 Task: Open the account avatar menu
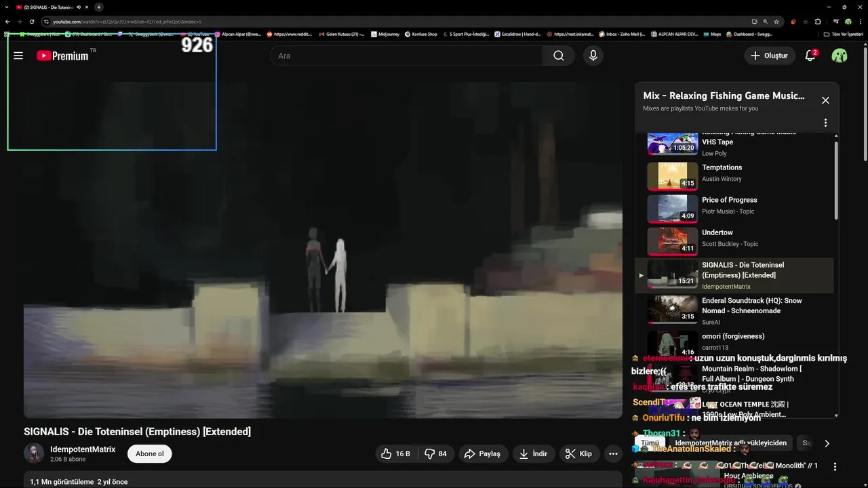point(840,56)
